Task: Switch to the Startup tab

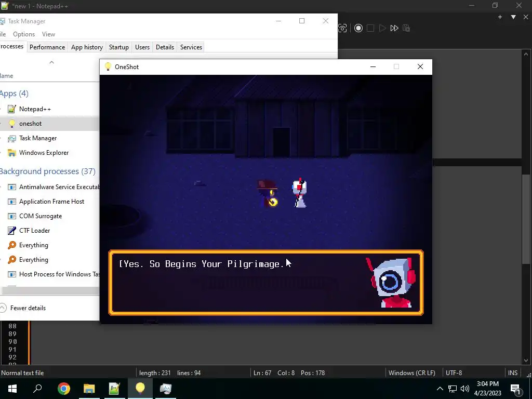Action: pos(119,47)
